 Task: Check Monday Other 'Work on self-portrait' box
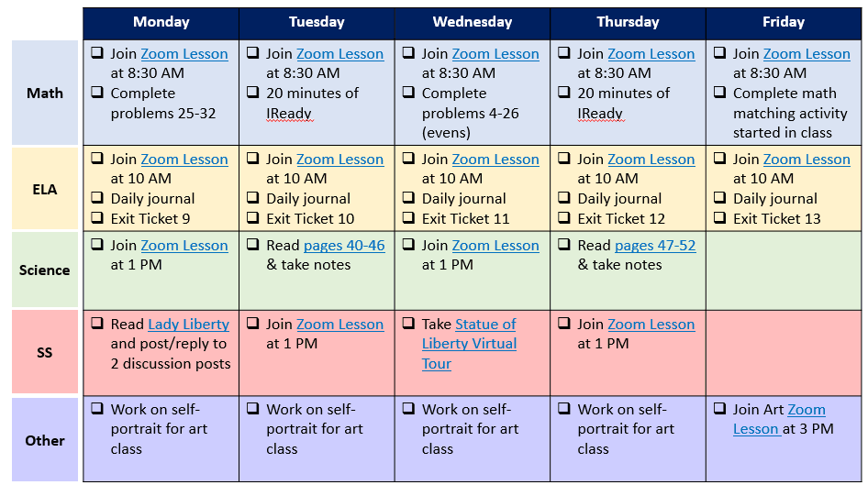(x=97, y=409)
